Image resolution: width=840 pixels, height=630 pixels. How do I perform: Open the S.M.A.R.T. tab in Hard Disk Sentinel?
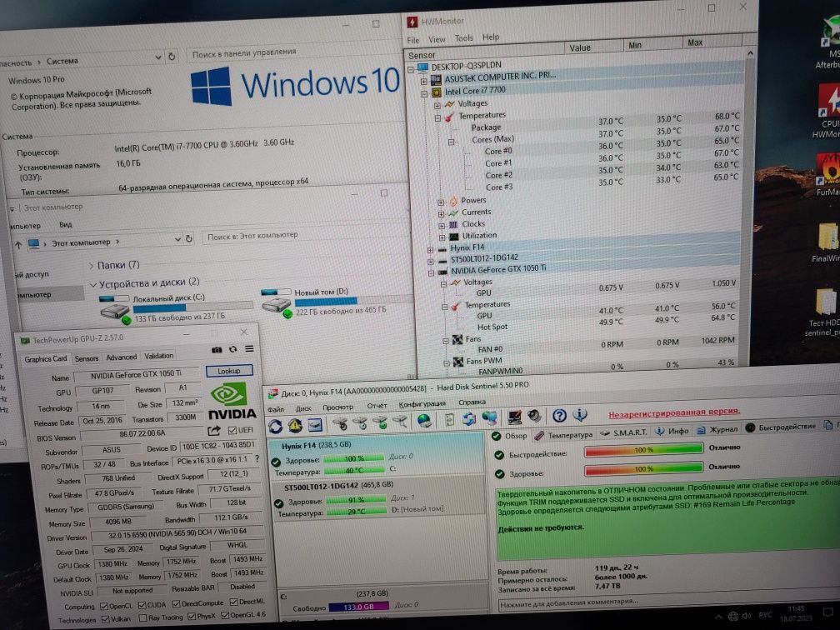tap(624, 432)
